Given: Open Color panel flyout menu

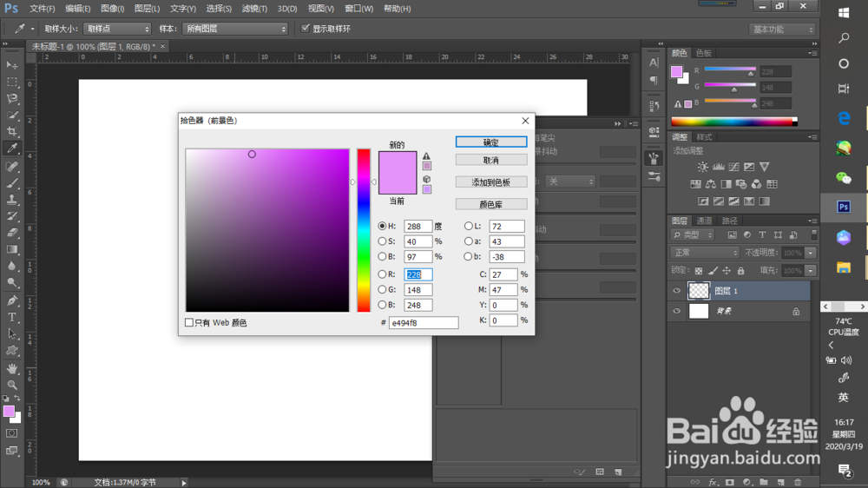Looking at the screenshot, I should coord(812,53).
